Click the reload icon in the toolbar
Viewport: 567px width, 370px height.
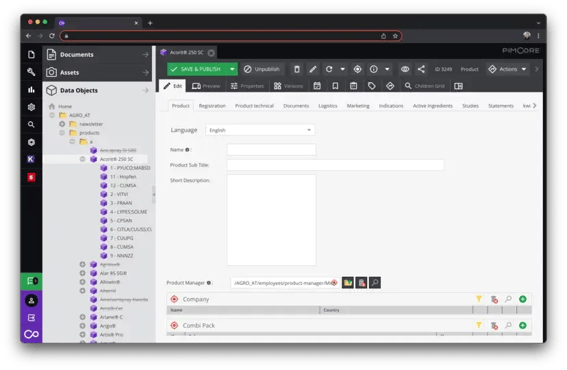[329, 69]
